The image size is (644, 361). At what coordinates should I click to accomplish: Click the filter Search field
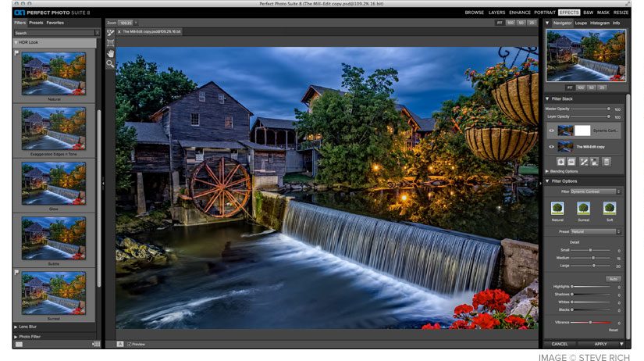pyautogui.click(x=54, y=33)
